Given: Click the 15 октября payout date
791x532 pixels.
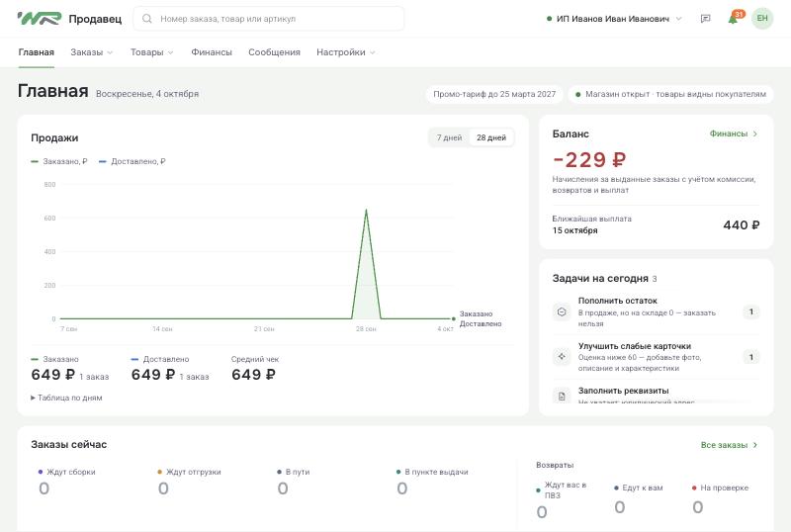Looking at the screenshot, I should pyautogui.click(x=574, y=230).
